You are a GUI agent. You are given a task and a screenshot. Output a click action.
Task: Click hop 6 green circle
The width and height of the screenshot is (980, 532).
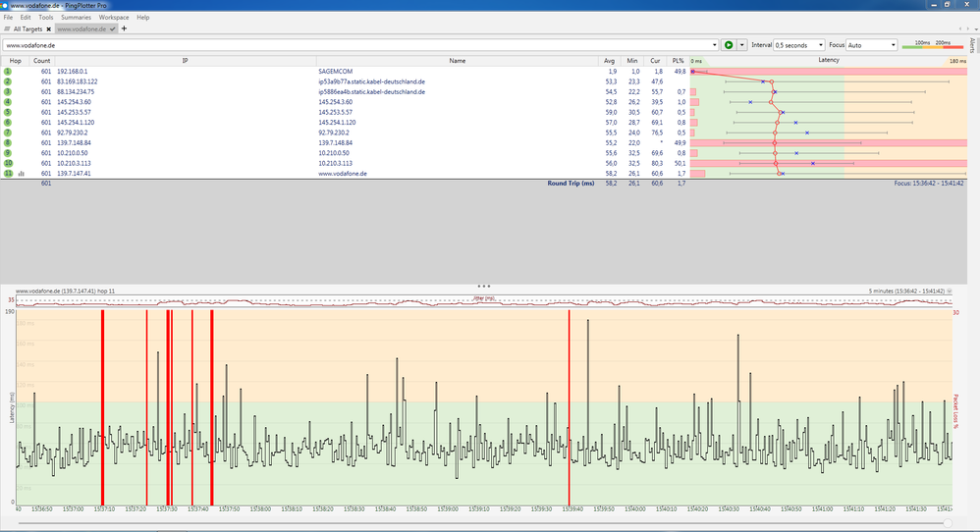click(8, 123)
